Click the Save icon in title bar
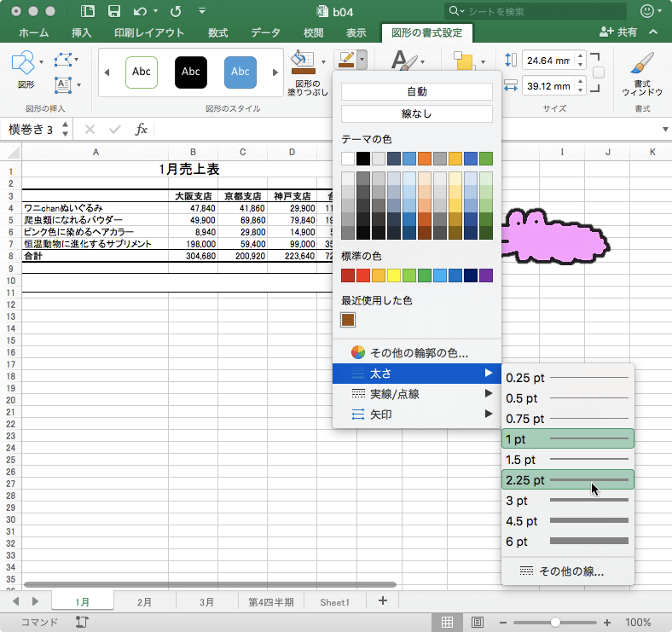Screen dimensions: 672x632 click(x=114, y=11)
